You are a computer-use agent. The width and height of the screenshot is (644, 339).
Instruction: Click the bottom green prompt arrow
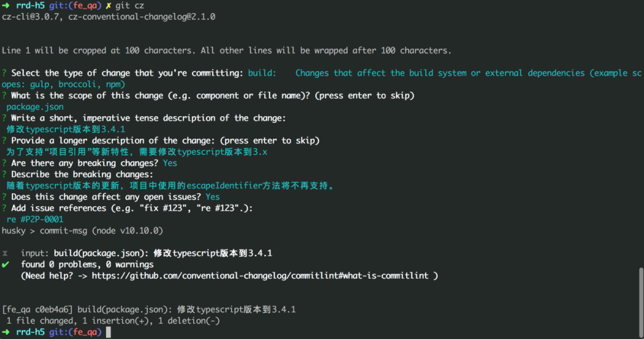point(6,332)
